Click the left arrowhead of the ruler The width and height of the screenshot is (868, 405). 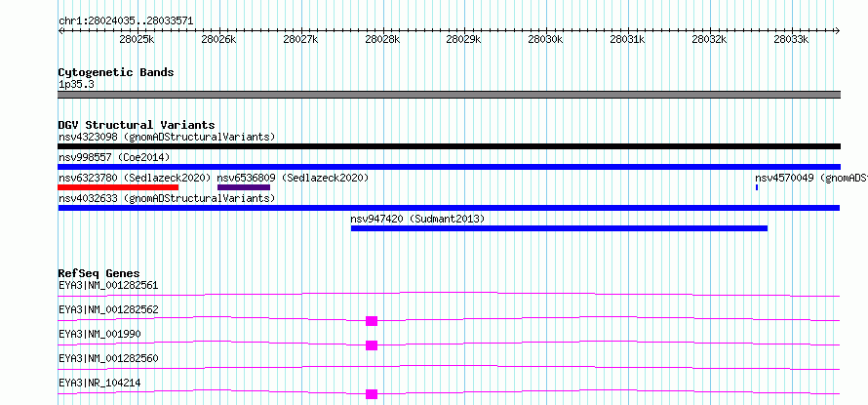(x=60, y=31)
